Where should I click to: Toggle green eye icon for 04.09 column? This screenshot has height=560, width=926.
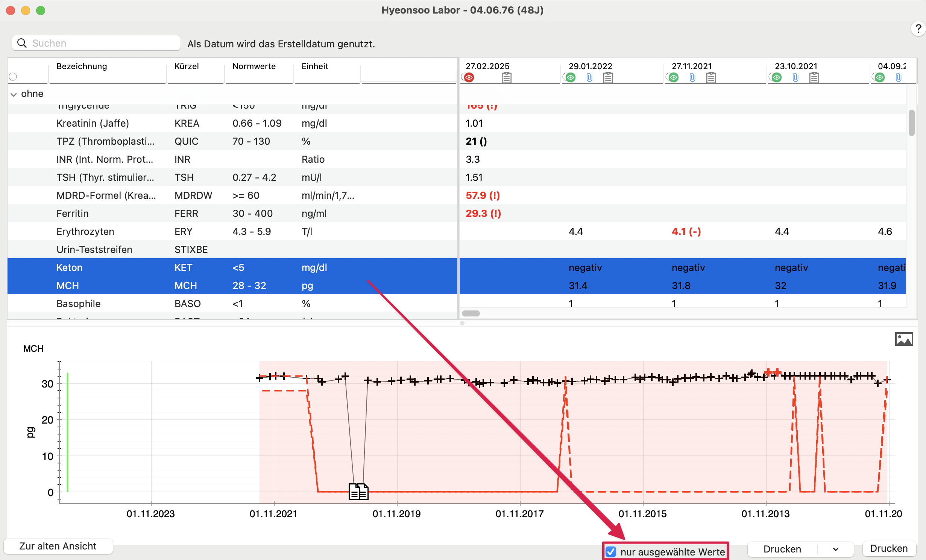click(x=880, y=77)
